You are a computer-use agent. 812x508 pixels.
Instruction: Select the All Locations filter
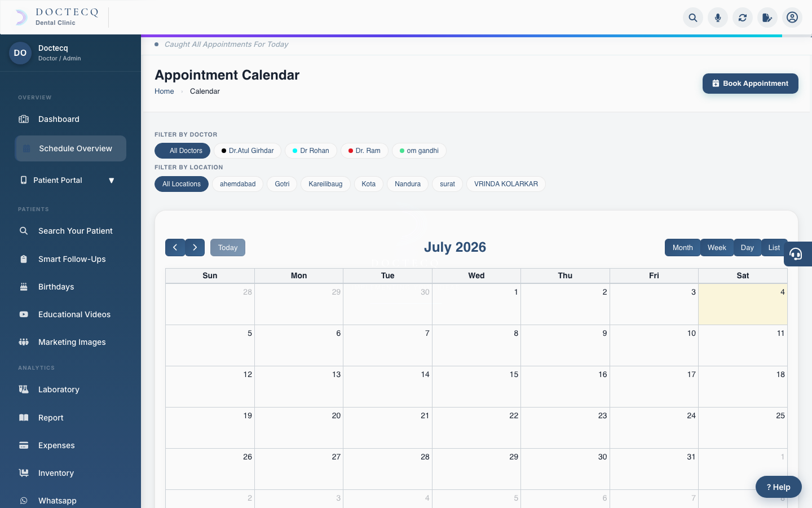click(x=182, y=184)
